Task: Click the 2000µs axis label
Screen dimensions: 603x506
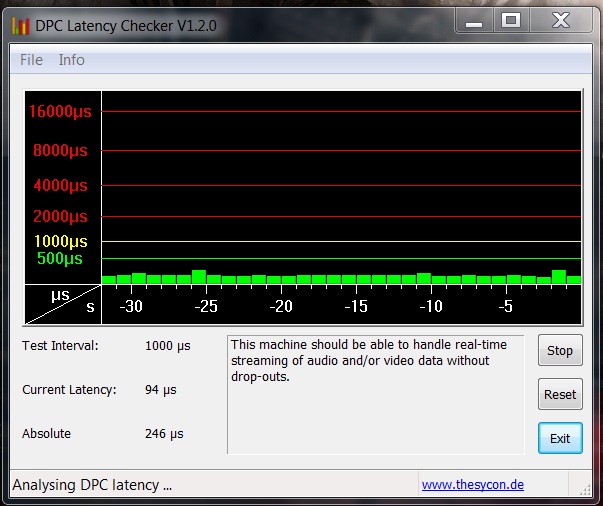Action: point(60,216)
